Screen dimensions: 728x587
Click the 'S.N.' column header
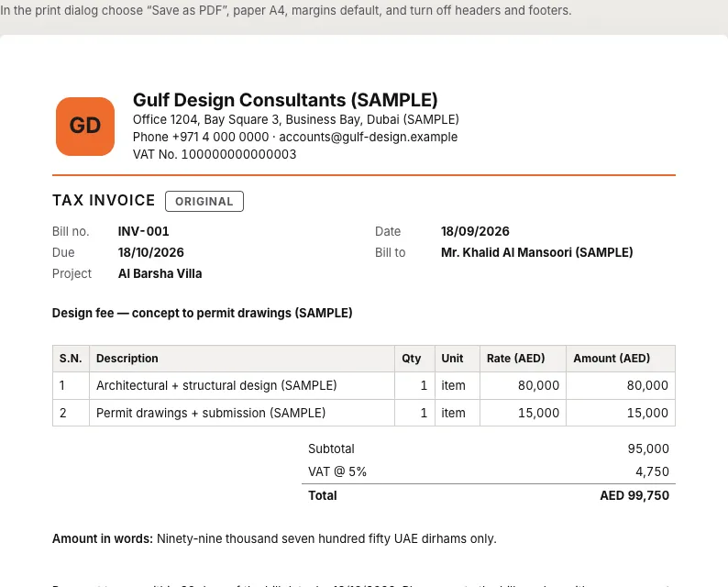[x=71, y=359]
